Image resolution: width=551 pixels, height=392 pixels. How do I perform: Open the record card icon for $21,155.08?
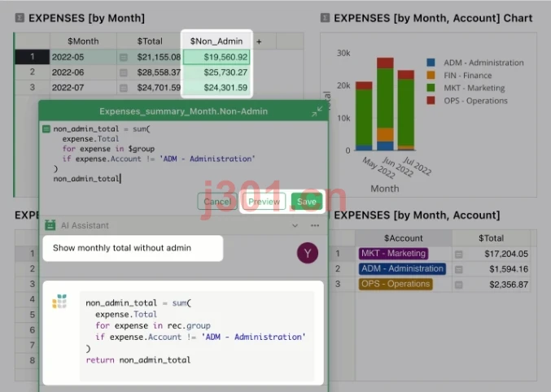(124, 57)
